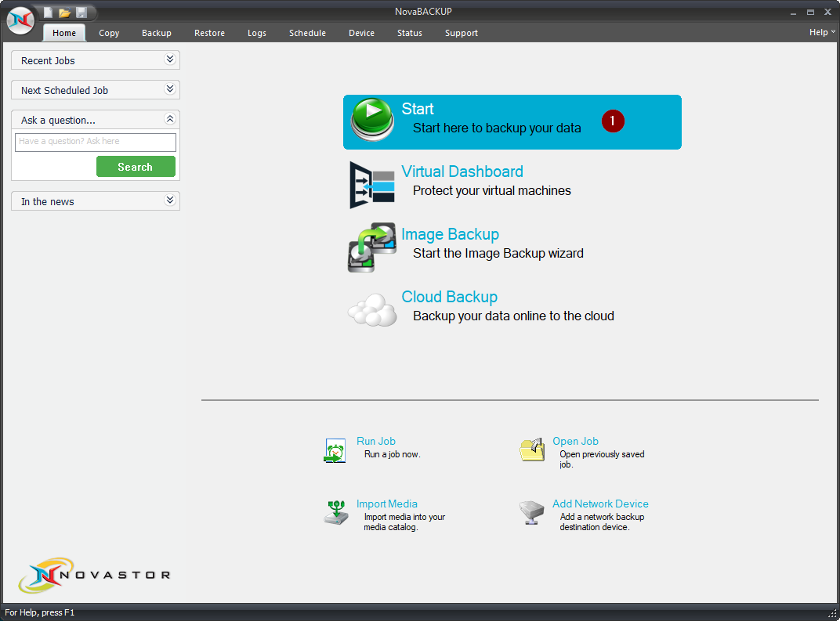Switch to the Backup tab
The height and width of the screenshot is (621, 840).
[x=157, y=33]
